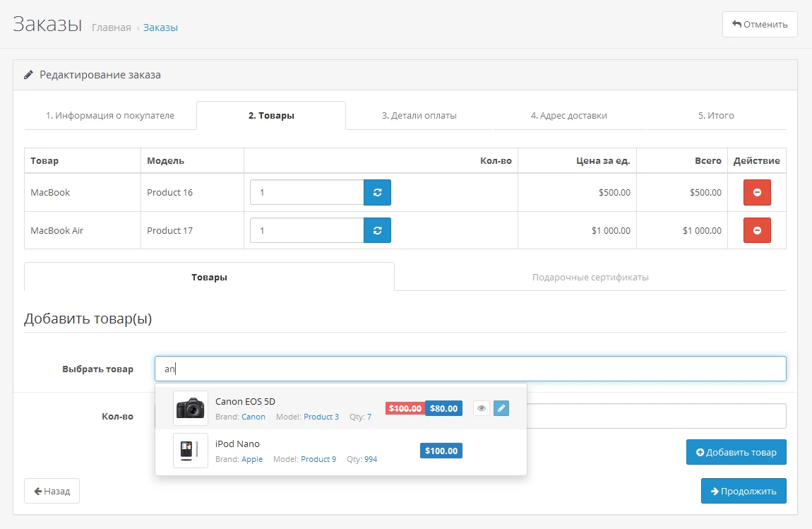Remove MacBook Air from the order
This screenshot has width=812, height=529.
click(756, 230)
